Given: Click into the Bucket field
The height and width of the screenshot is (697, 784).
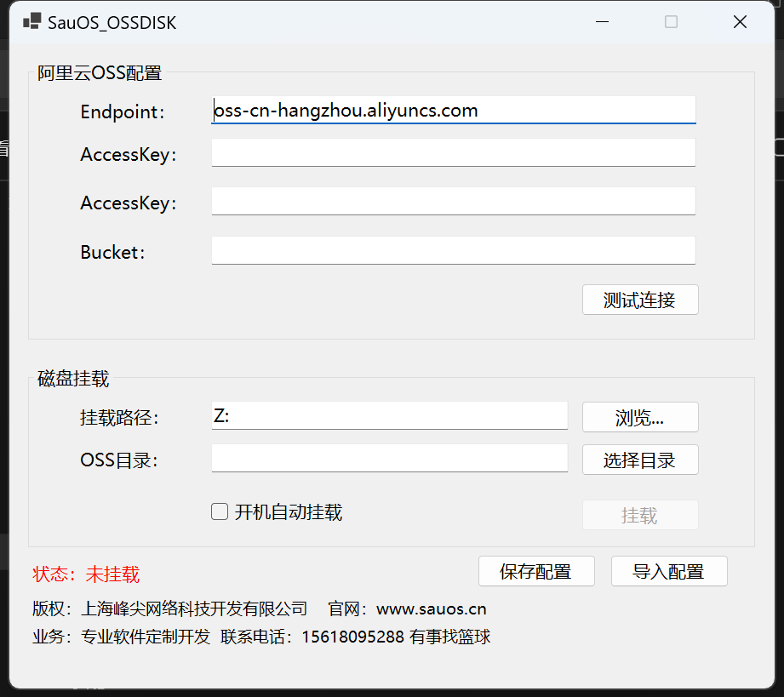Looking at the screenshot, I should [x=453, y=250].
